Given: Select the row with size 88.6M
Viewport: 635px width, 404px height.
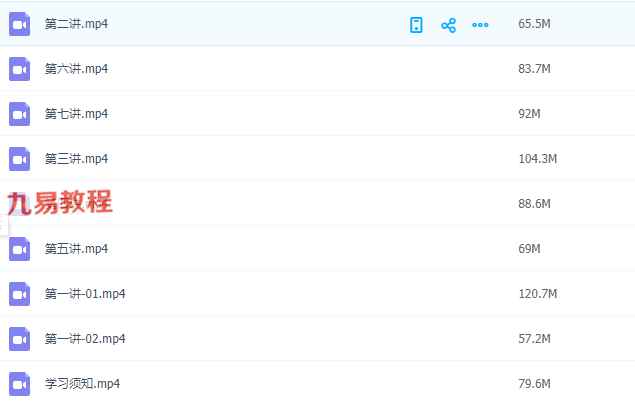Looking at the screenshot, I should click(x=318, y=204).
